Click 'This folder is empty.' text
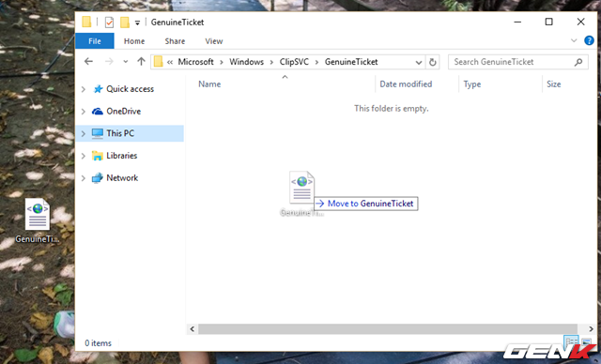601x364 pixels. (x=392, y=108)
